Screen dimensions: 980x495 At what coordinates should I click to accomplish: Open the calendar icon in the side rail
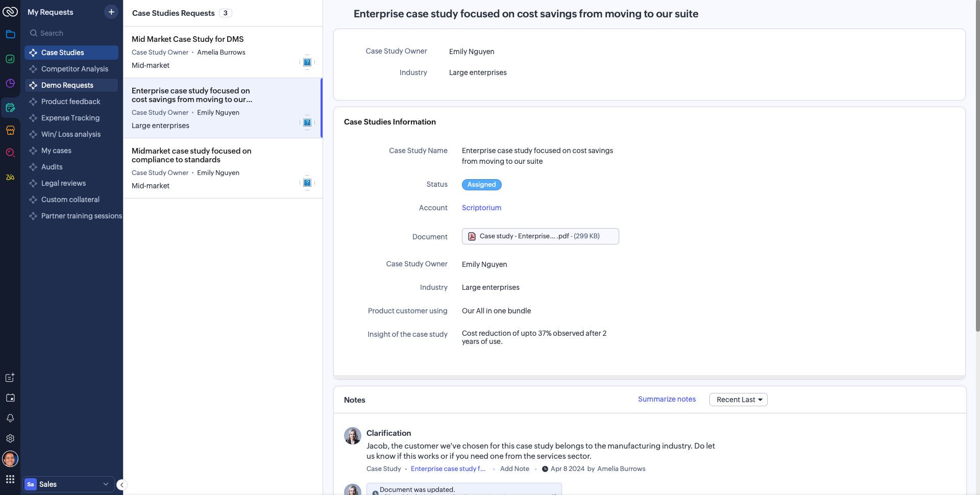[10, 398]
